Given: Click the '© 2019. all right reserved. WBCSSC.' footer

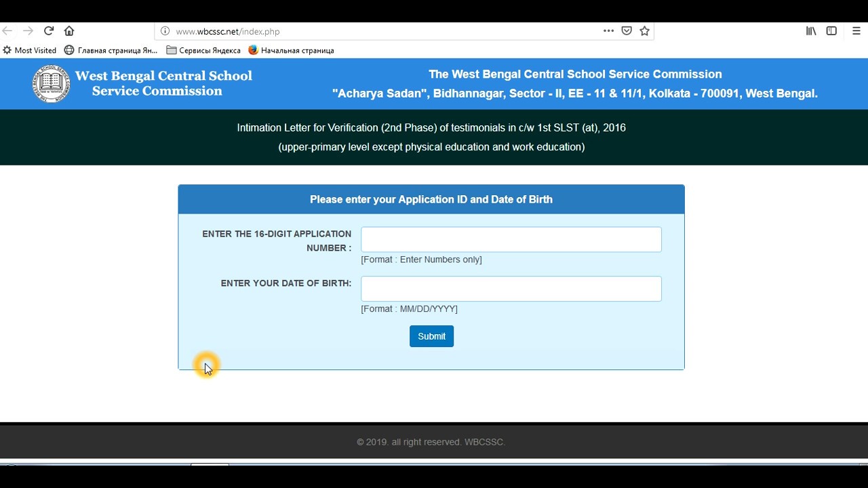Looking at the screenshot, I should click(x=431, y=442).
